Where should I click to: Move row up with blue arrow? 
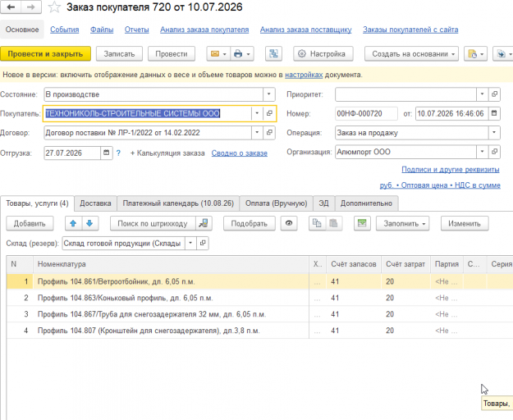tap(73, 224)
